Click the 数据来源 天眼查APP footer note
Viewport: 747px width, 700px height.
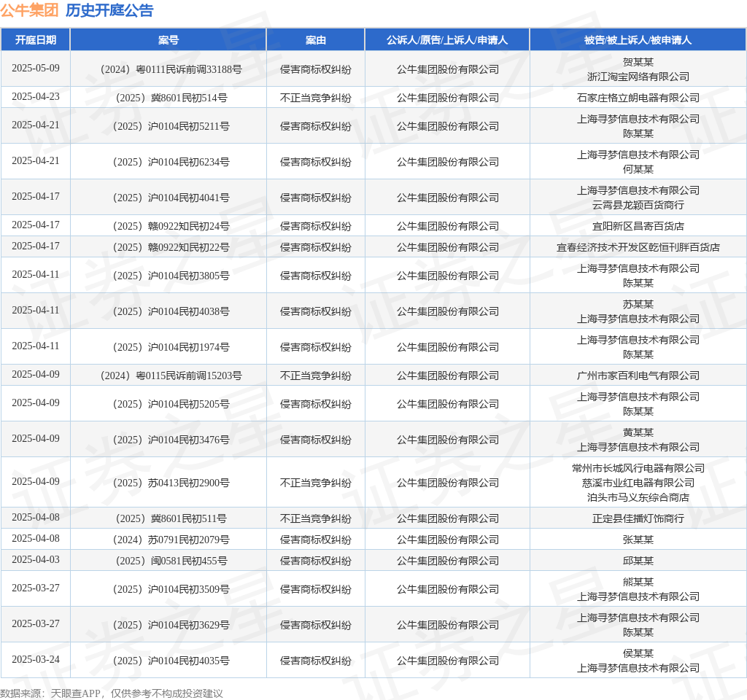pyautogui.click(x=112, y=693)
